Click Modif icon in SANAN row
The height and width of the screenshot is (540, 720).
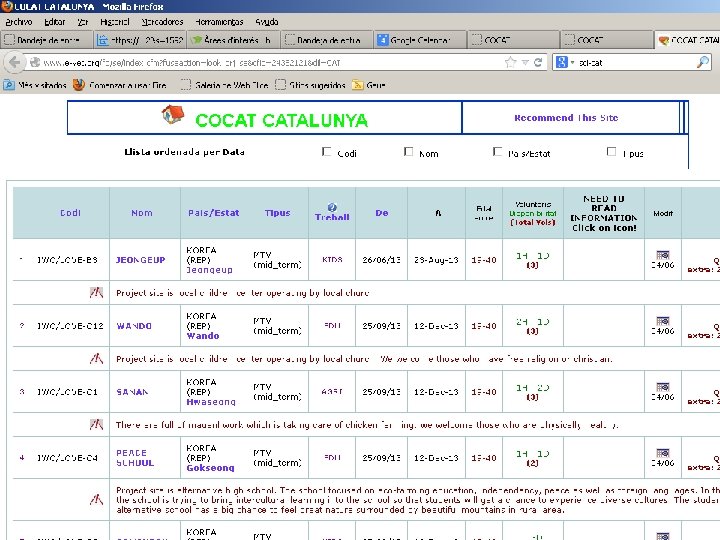point(663,387)
